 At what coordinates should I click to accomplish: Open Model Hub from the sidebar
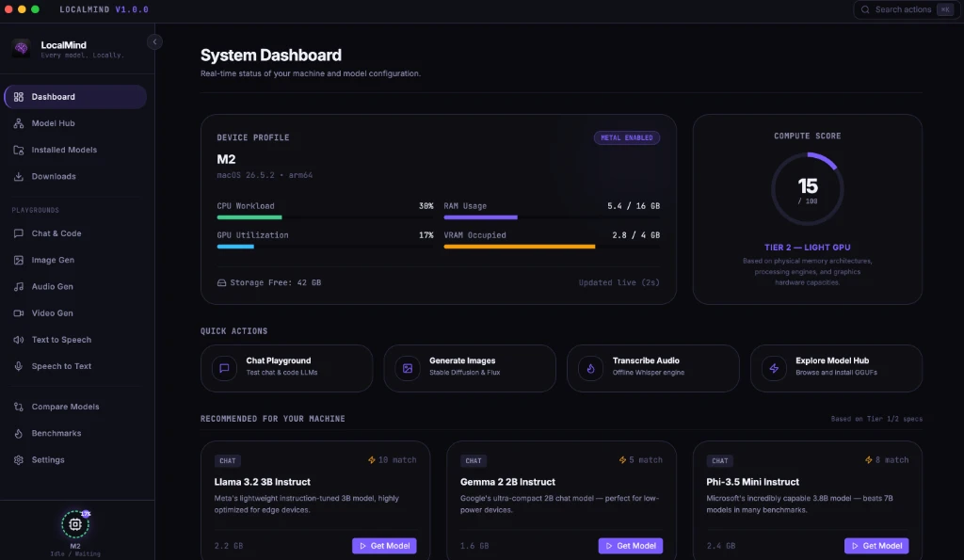pos(75,123)
